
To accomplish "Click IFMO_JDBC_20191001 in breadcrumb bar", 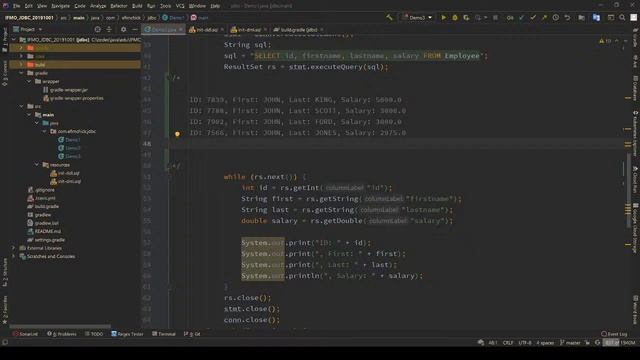I will [x=29, y=18].
